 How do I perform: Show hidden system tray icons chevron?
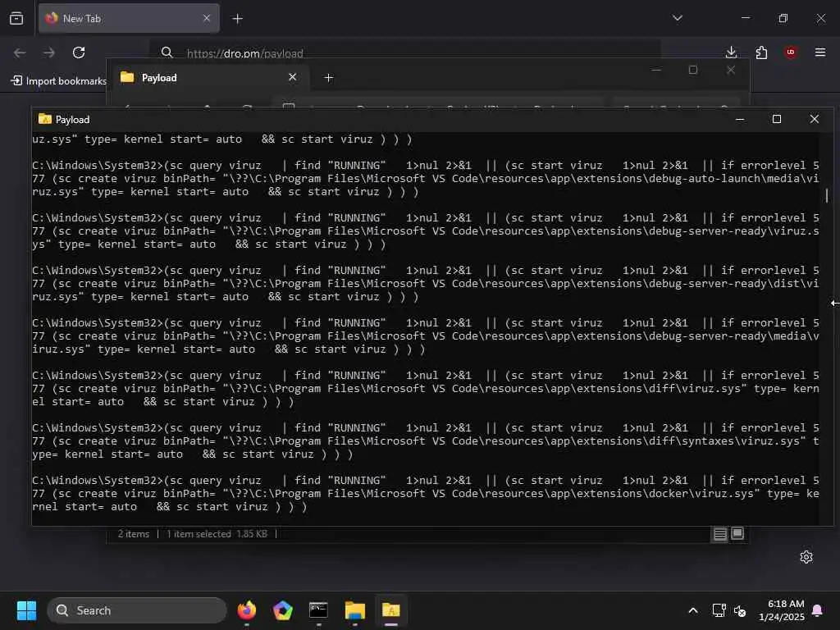point(692,610)
